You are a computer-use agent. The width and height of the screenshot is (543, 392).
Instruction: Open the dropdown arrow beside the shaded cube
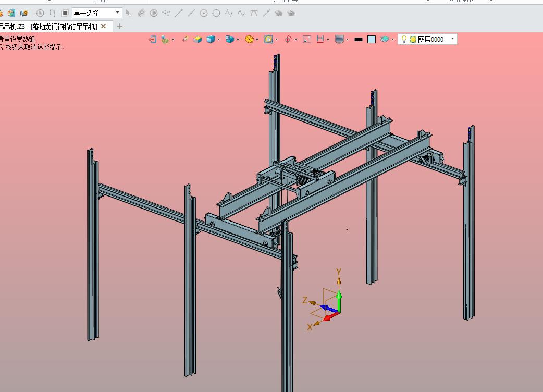click(218, 39)
